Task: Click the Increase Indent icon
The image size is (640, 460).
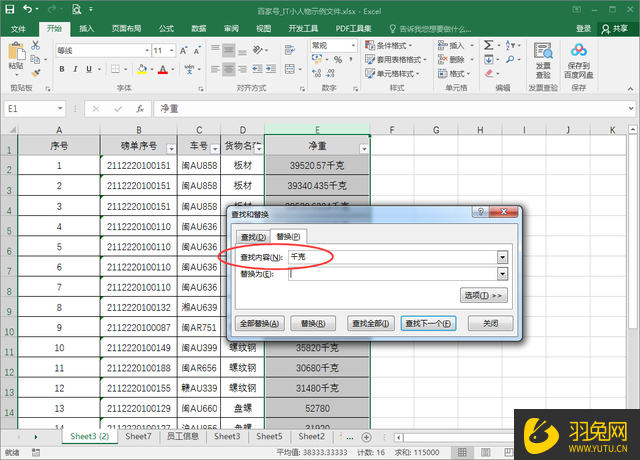Action: (x=271, y=69)
